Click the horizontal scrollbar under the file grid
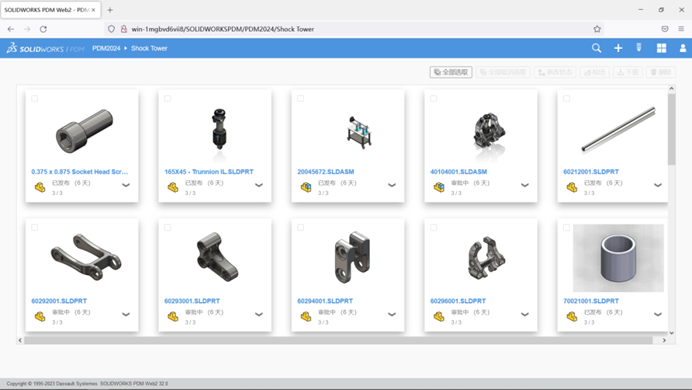692x390 pixels. pos(338,340)
